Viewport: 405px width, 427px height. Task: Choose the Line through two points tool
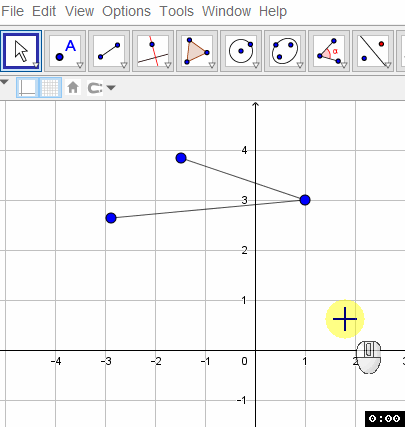tap(109, 51)
